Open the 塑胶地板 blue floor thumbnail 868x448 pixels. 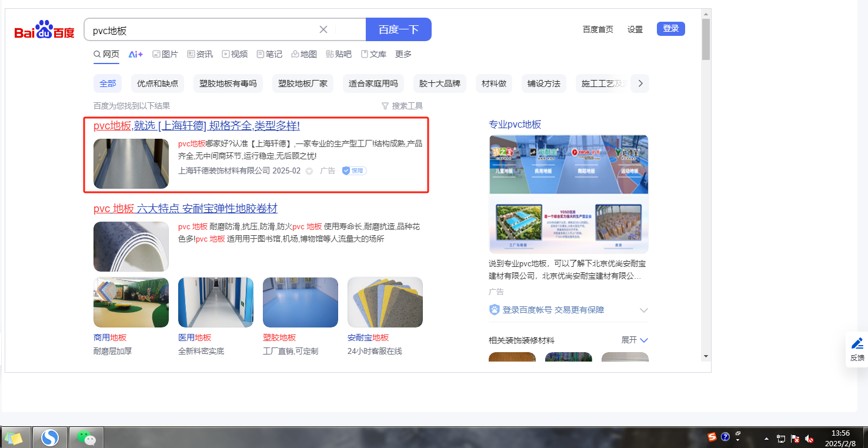(301, 302)
